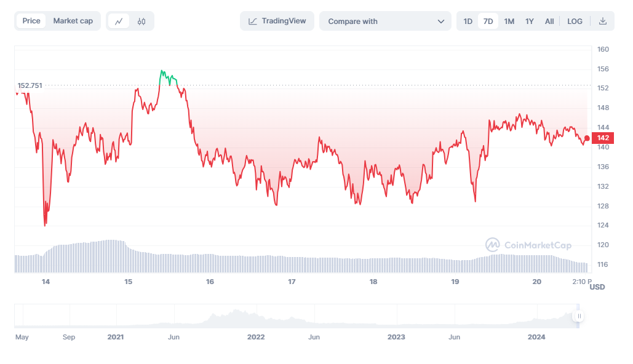Switch to line chart view icon
Screen dimensions: 633x364
click(x=119, y=21)
